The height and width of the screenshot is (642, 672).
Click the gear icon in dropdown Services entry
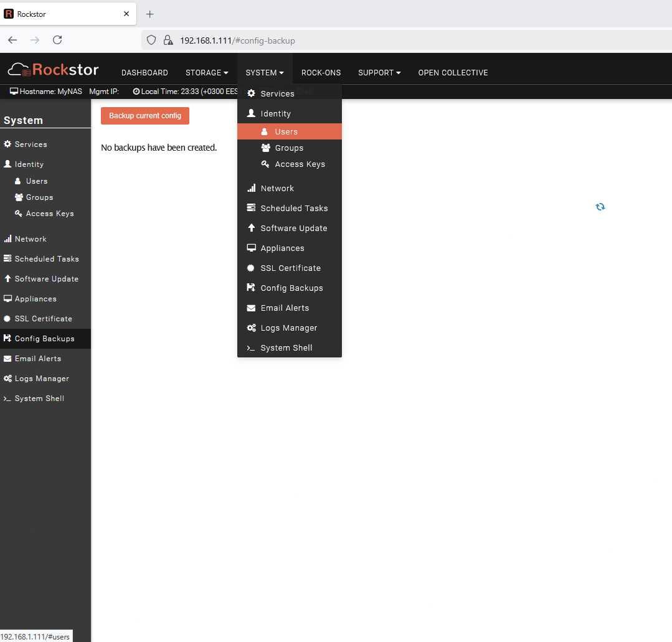(251, 93)
